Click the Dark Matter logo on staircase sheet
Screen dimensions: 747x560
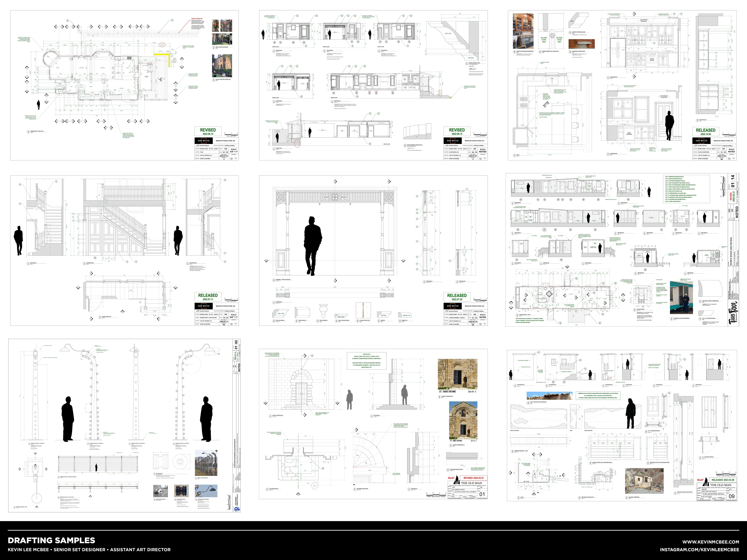click(204, 306)
